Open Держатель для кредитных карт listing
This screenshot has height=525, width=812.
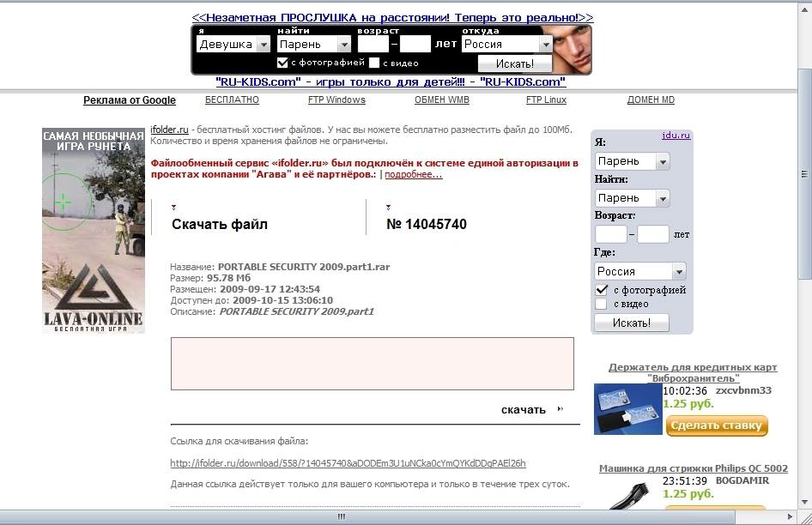point(693,373)
